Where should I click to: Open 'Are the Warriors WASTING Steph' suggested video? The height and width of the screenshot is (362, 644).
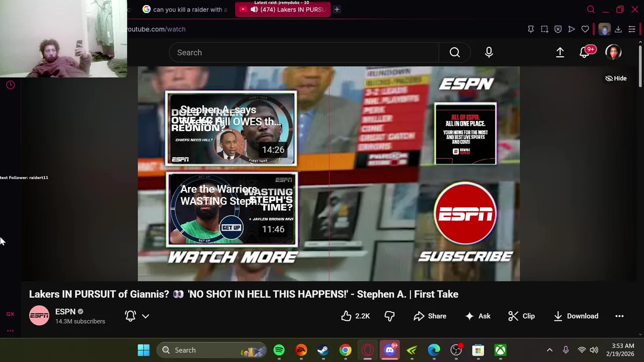click(x=232, y=210)
